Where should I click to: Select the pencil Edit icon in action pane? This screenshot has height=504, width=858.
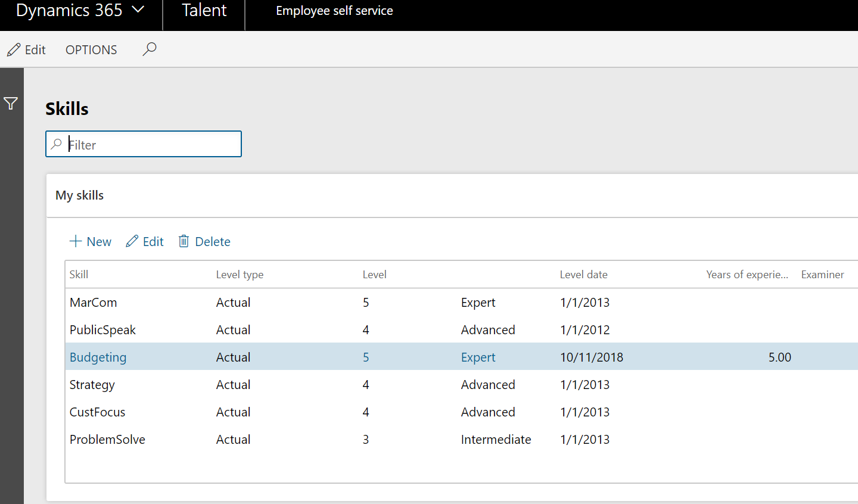click(x=14, y=49)
